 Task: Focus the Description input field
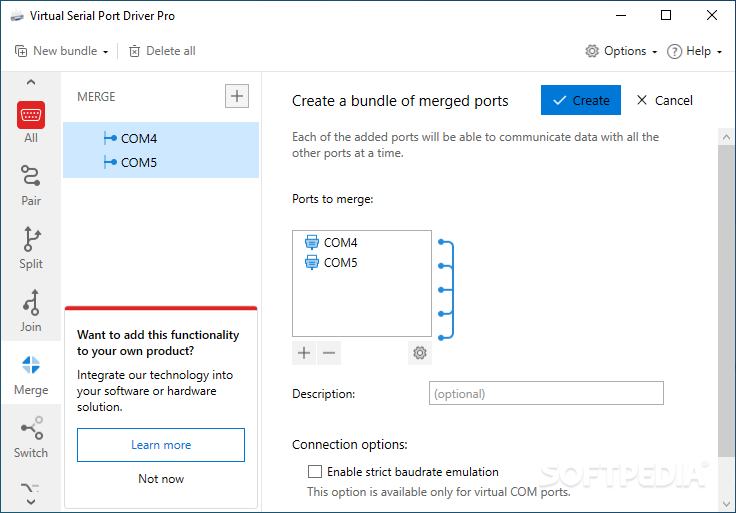546,393
